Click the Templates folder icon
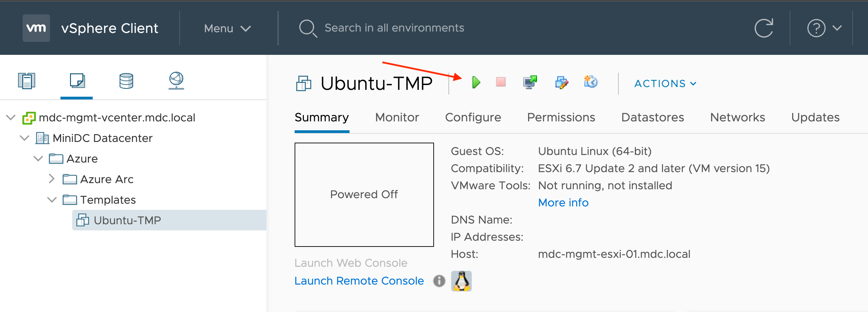Image resolution: width=868 pixels, height=312 pixels. (x=70, y=200)
